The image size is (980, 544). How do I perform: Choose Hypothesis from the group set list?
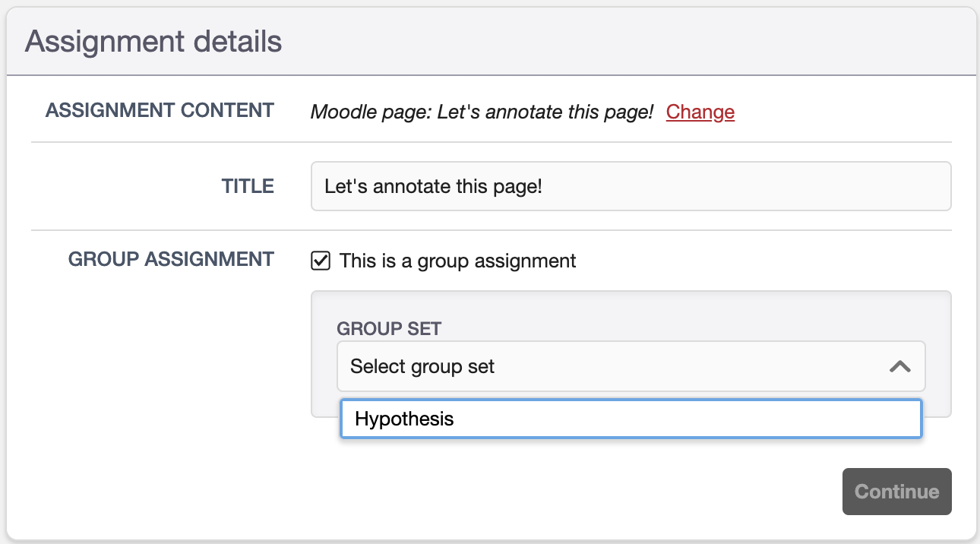tap(404, 419)
